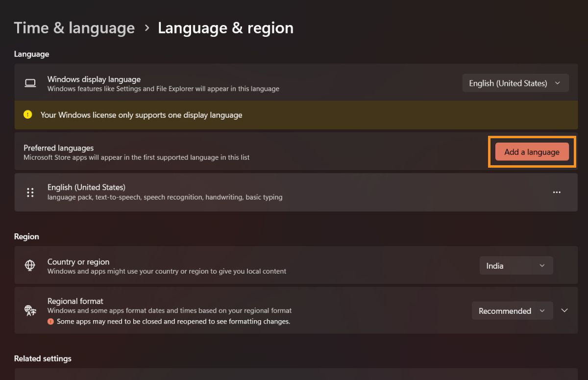Open the Windows display language dropdown
The height and width of the screenshot is (380, 588).
pyautogui.click(x=515, y=83)
